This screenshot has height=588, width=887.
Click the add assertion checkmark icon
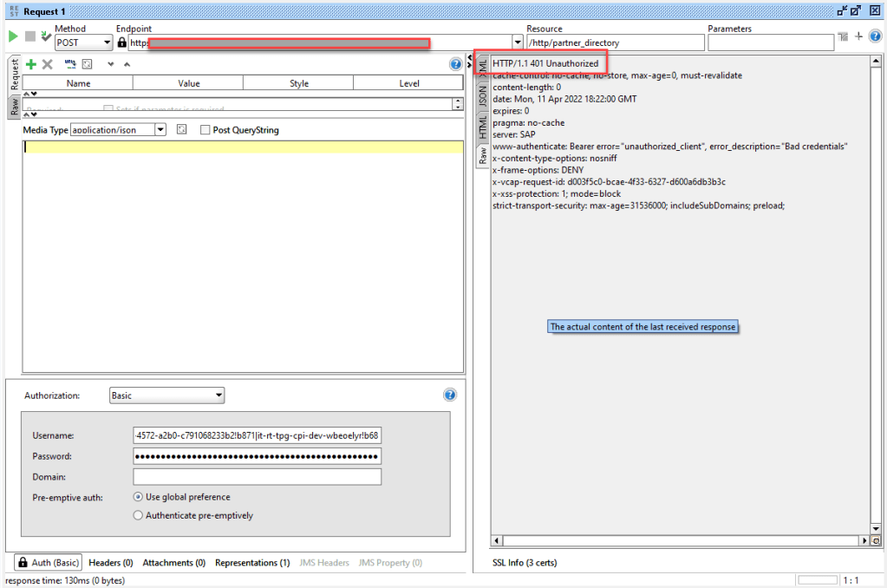[45, 36]
